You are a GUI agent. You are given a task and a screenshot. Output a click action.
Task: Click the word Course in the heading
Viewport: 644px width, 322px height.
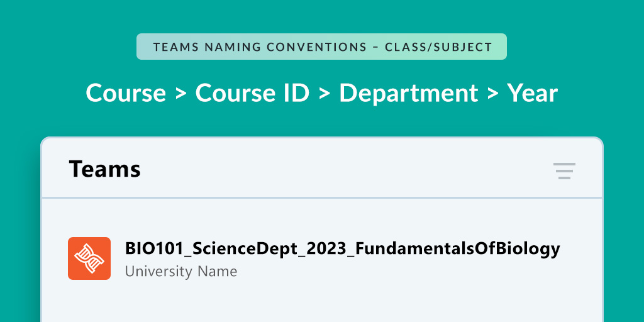tap(126, 93)
